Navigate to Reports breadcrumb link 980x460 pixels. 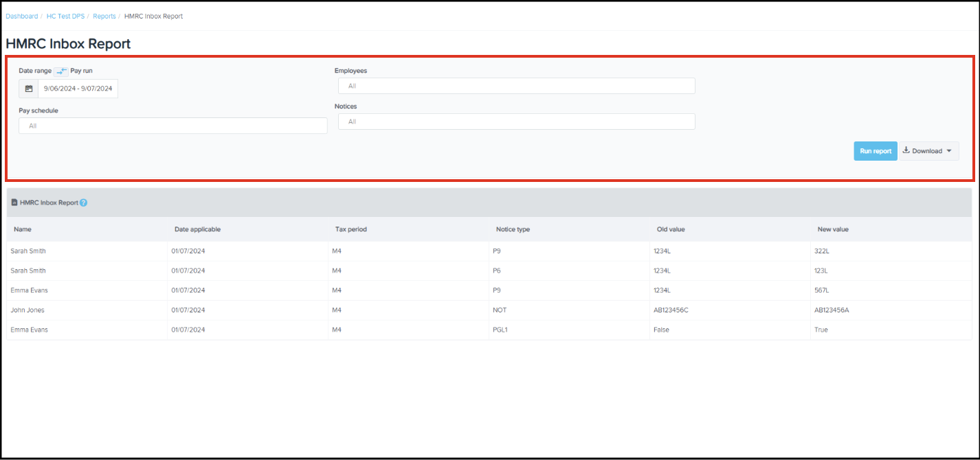[104, 16]
